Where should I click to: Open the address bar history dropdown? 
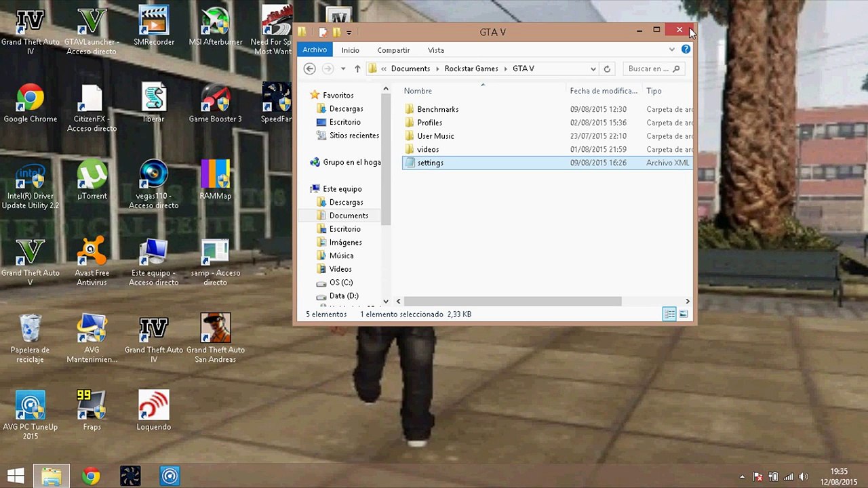point(593,68)
